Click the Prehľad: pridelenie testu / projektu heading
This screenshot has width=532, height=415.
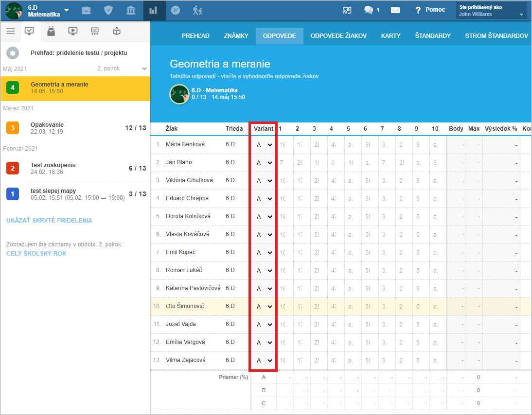79,53
